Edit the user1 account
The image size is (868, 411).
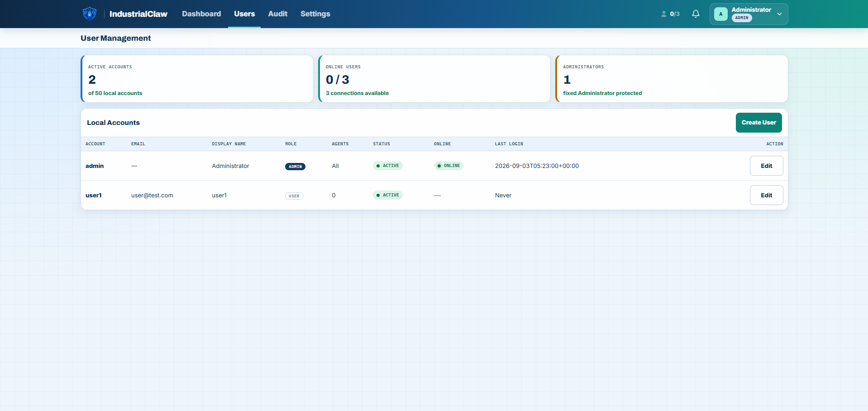tap(766, 195)
